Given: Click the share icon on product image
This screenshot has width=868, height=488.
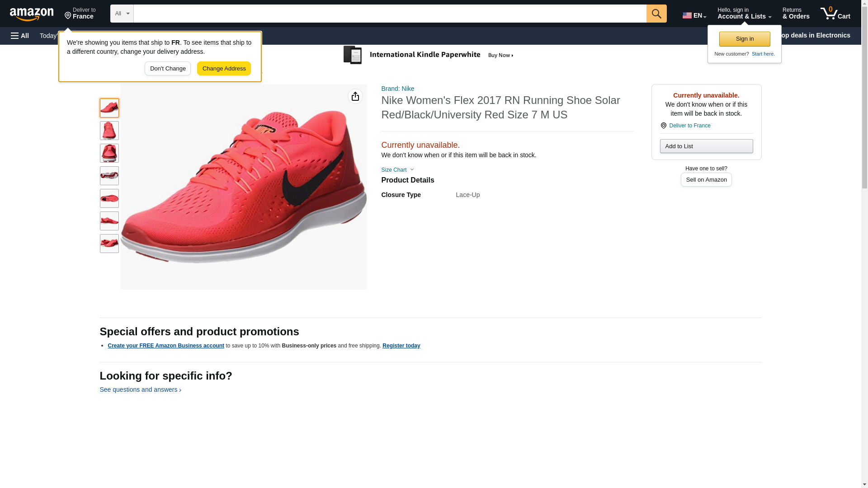Looking at the screenshot, I should pyautogui.click(x=355, y=96).
